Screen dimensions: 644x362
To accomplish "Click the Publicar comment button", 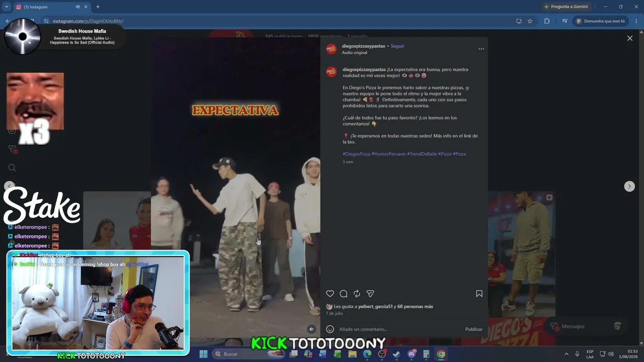I will (x=473, y=329).
